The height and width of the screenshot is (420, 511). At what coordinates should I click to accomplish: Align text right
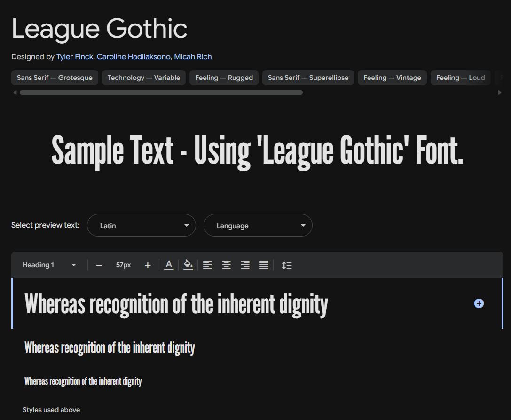click(x=245, y=265)
